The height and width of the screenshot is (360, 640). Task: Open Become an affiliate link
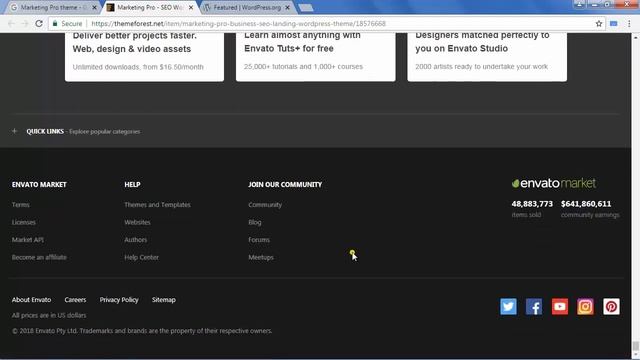click(39, 257)
